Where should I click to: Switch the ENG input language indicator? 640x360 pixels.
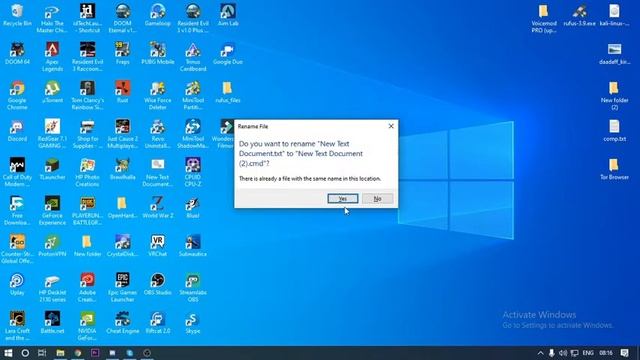click(588, 353)
